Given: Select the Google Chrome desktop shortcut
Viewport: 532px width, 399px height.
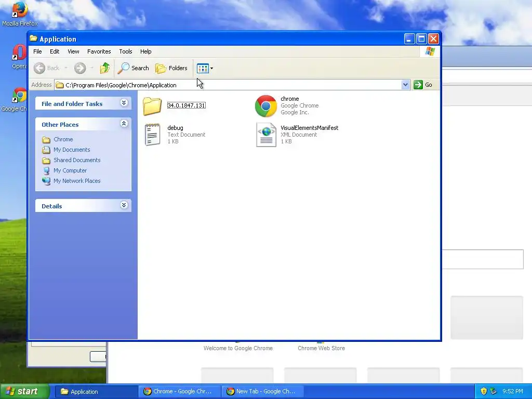Looking at the screenshot, I should tap(15, 99).
